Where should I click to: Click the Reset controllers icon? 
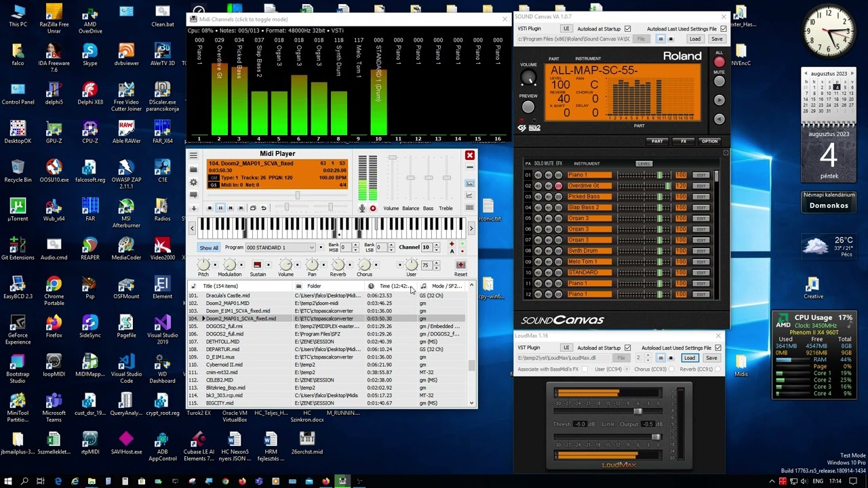pos(460,264)
